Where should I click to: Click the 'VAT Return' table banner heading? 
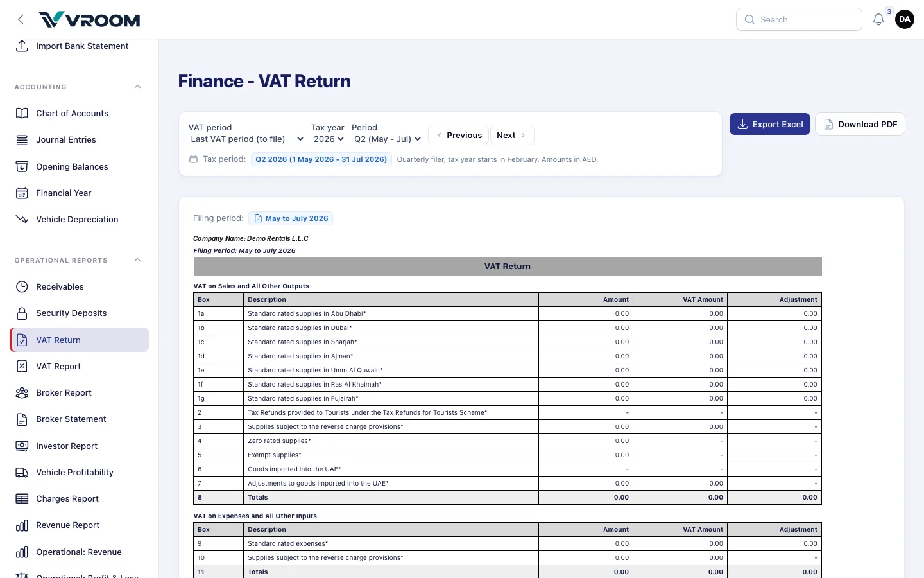[508, 266]
